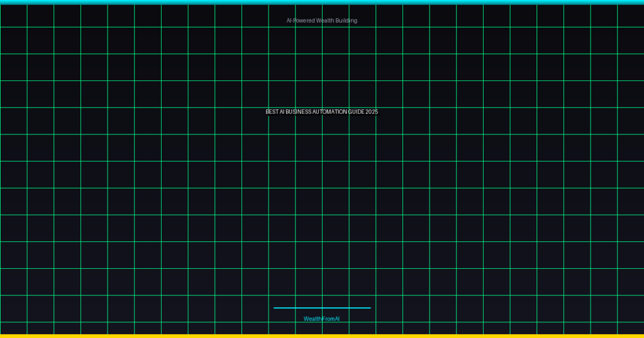The height and width of the screenshot is (338, 644).
Task: Select the word "BEST" in the headline
Action: click(272, 112)
